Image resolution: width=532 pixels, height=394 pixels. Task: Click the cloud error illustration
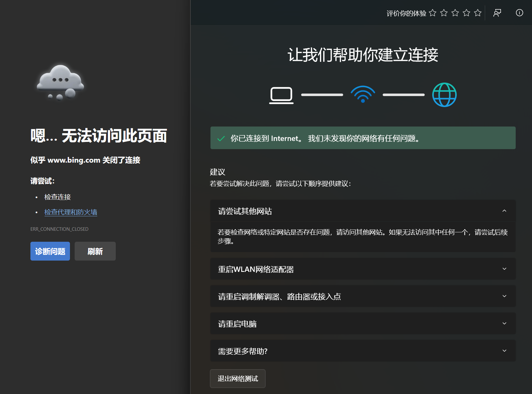[60, 82]
